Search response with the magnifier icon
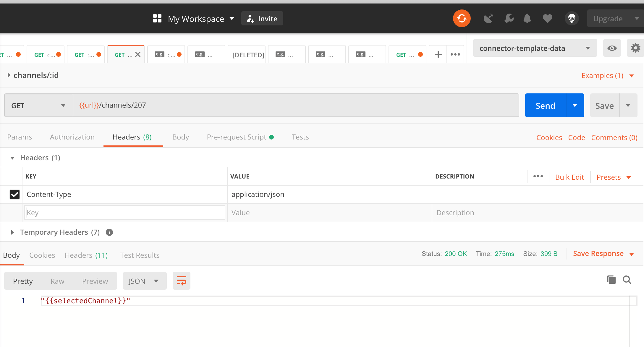644x347 pixels. click(x=627, y=280)
